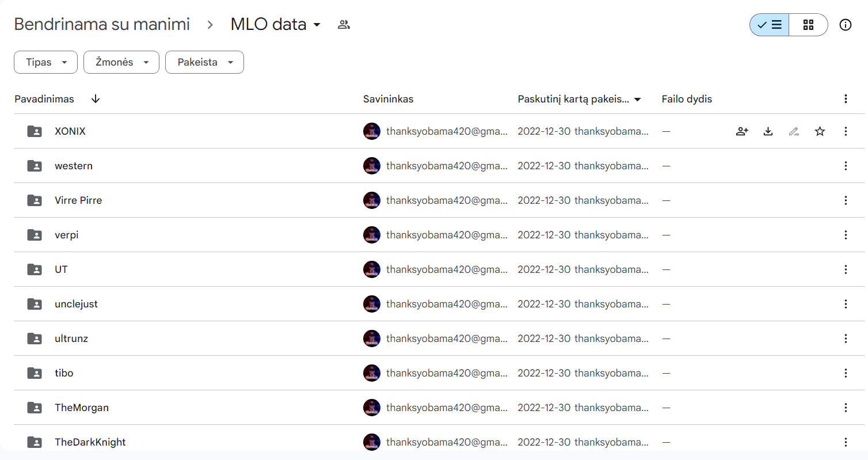
Task: Click the column options three-dot icon in header
Action: [x=846, y=99]
